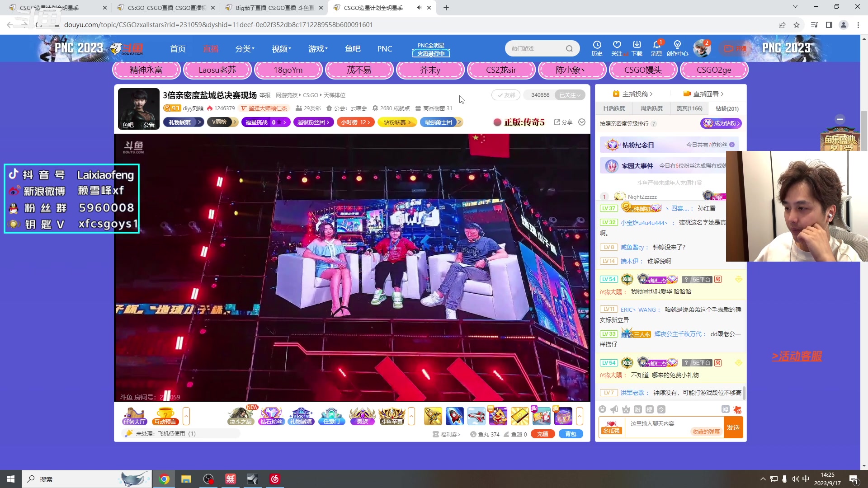Switch to Big茄子直播 browser tab
Image resolution: width=868 pixels, height=488 pixels.
[x=274, y=8]
